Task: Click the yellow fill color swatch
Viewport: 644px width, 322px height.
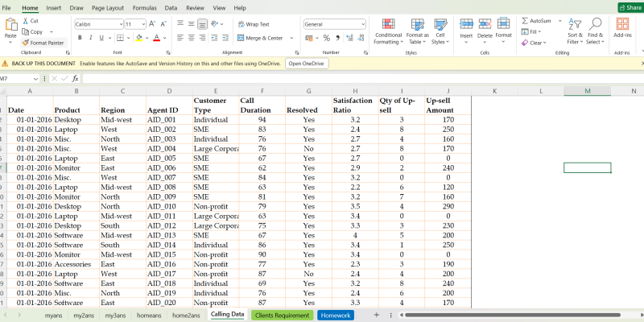Action: point(139,38)
